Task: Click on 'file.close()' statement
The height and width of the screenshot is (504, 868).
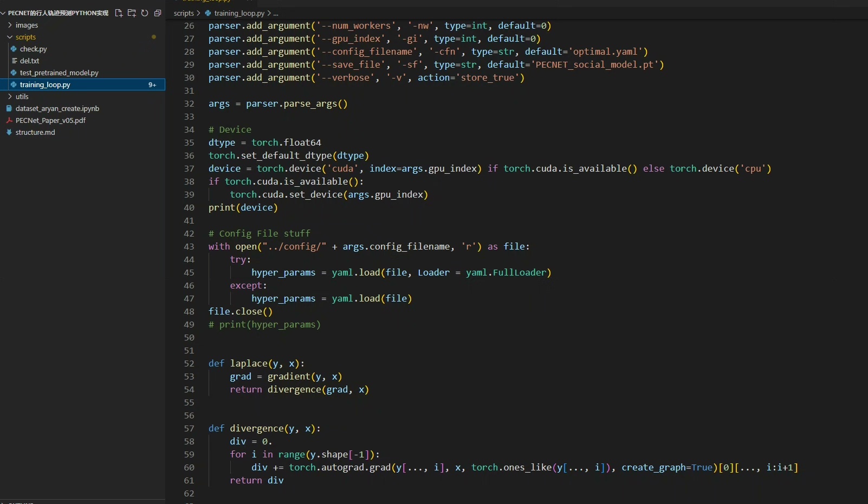Action: coord(241,311)
